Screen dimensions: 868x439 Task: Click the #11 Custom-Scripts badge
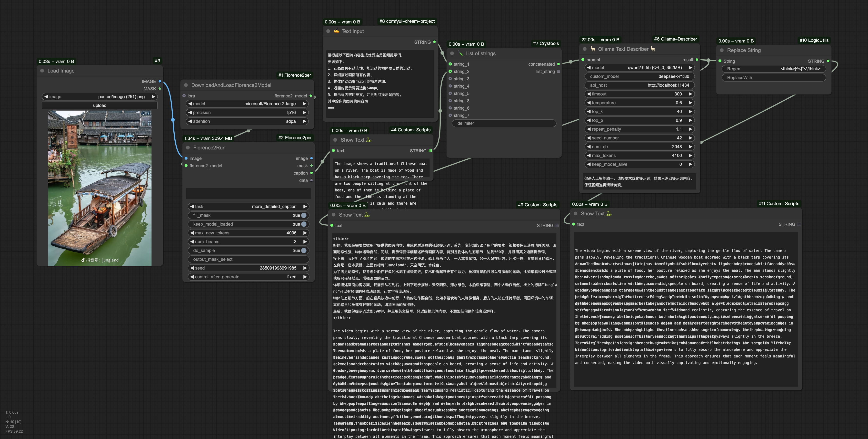click(x=779, y=203)
